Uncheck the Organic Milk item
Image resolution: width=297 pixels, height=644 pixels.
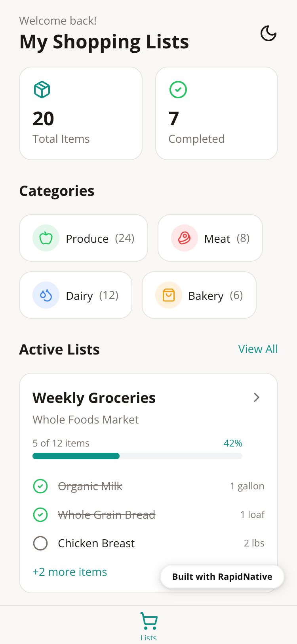[40, 486]
